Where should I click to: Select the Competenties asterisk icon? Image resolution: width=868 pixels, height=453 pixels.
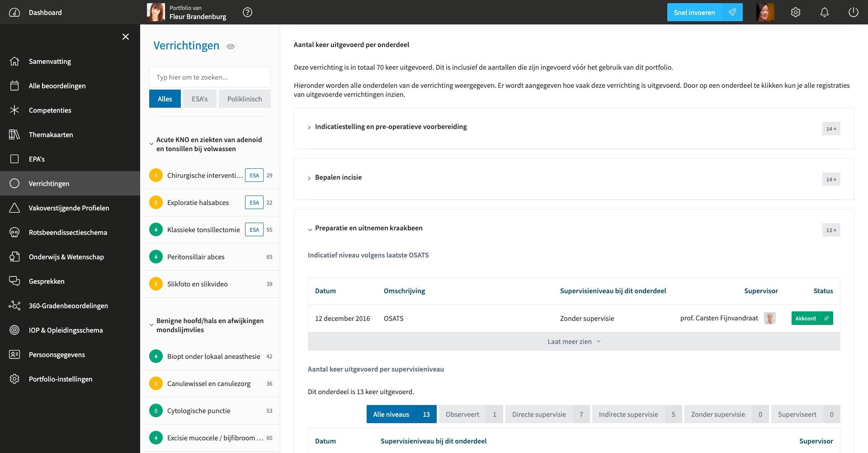(14, 110)
